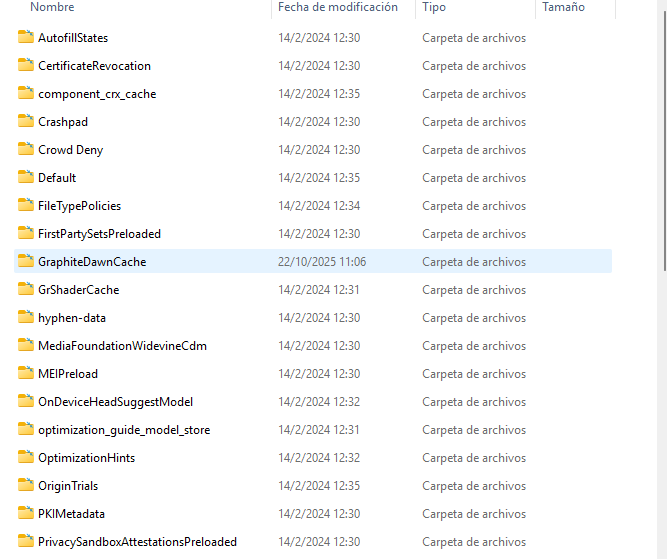The image size is (667, 559).
Task: Sort by Fecha de modificación column
Action: click(x=338, y=7)
